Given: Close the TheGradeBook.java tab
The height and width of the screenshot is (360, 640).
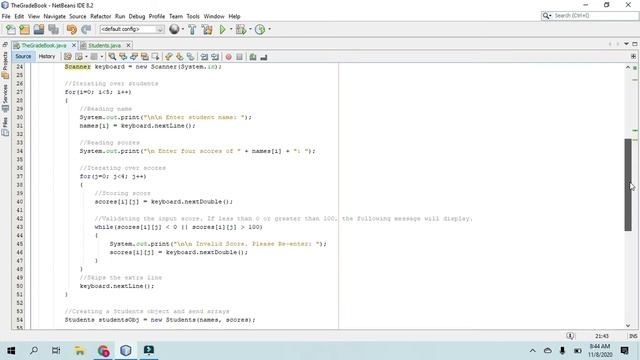Looking at the screenshot, I should tap(74, 45).
